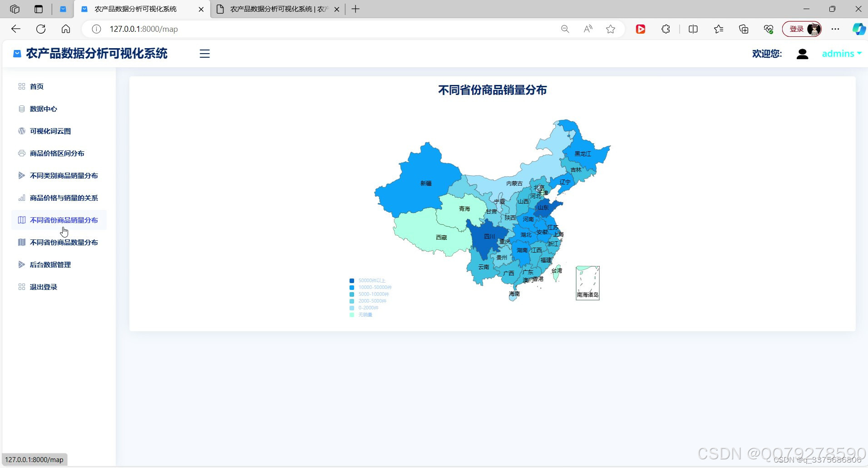Viewport: 868px width, 468px height.
Task: Open 后台数据管理 page
Action: (50, 264)
